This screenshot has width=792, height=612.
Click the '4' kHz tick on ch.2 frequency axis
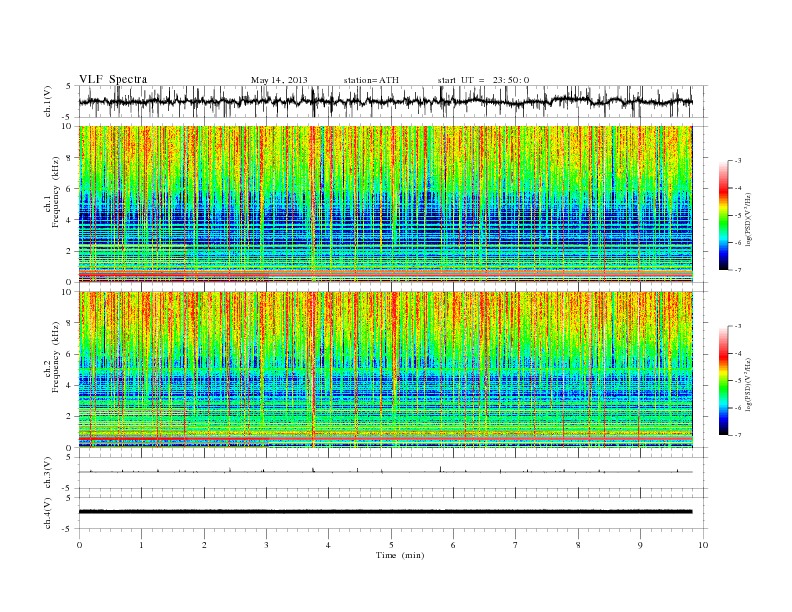pyautogui.click(x=70, y=385)
